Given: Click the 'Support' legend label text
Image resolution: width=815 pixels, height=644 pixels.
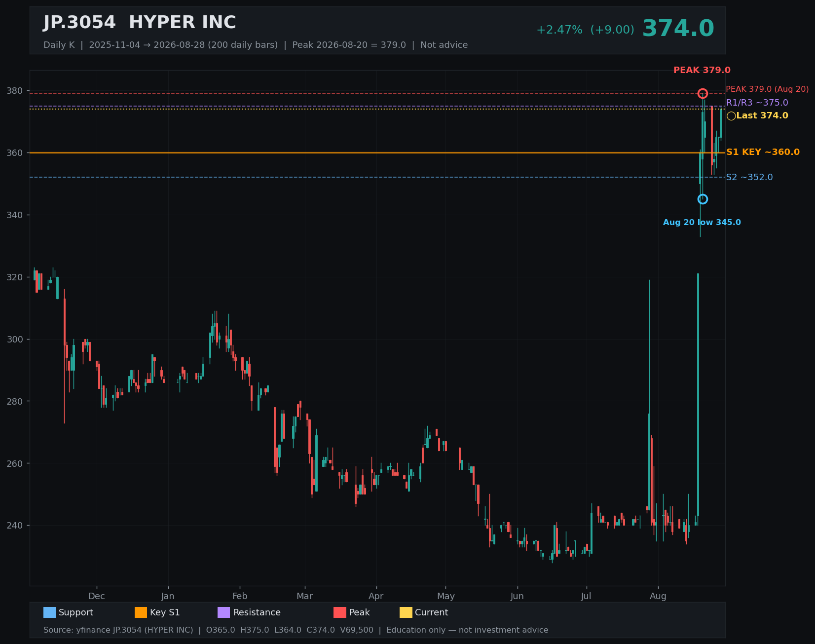Looking at the screenshot, I should tap(76, 612).
